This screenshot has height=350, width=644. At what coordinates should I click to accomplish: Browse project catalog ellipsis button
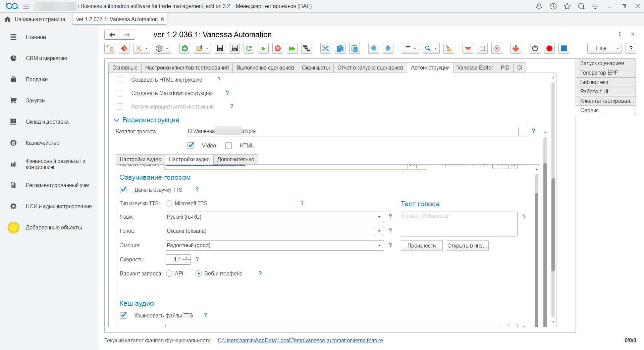(x=523, y=132)
